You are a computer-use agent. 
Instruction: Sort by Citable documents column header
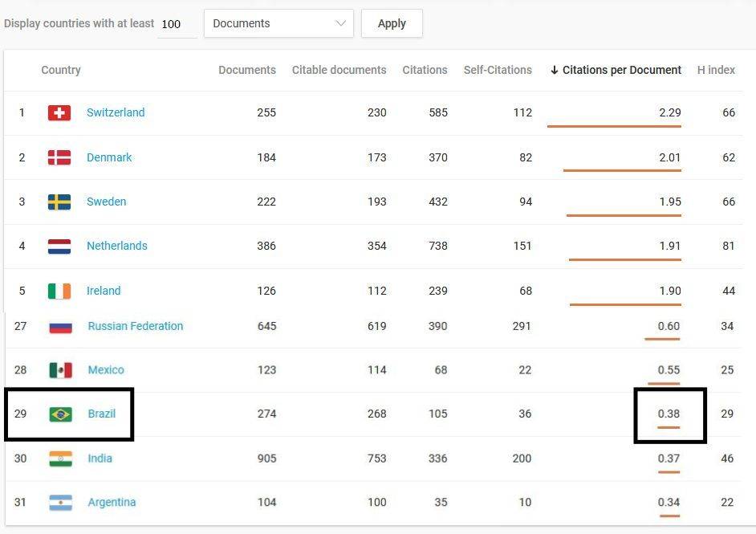[339, 70]
